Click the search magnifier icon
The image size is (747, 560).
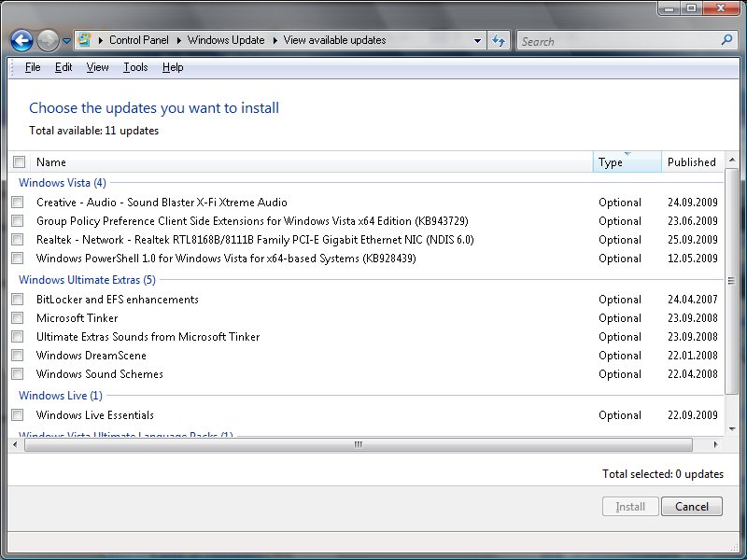pyautogui.click(x=726, y=40)
